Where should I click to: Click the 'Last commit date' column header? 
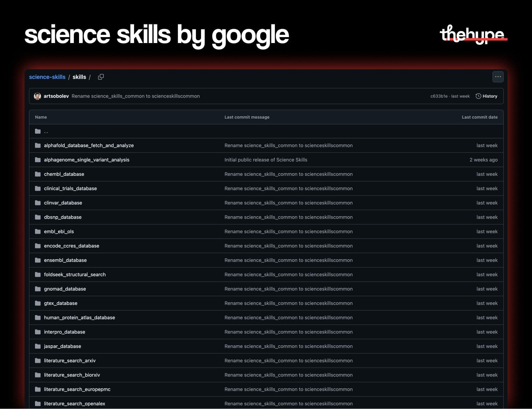tap(480, 117)
